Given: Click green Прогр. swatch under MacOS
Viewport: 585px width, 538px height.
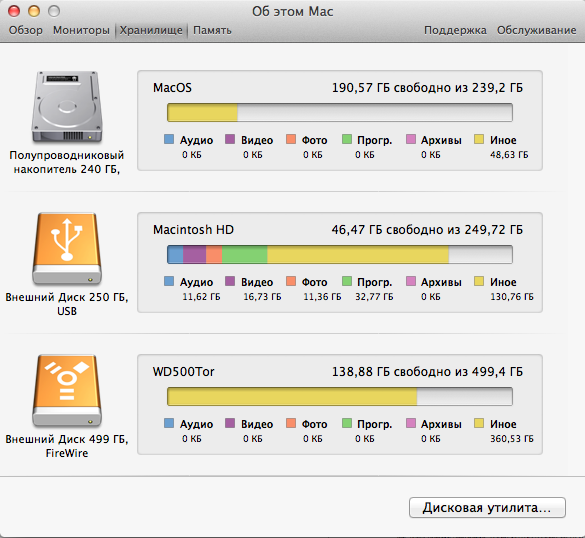Looking at the screenshot, I should (347, 140).
